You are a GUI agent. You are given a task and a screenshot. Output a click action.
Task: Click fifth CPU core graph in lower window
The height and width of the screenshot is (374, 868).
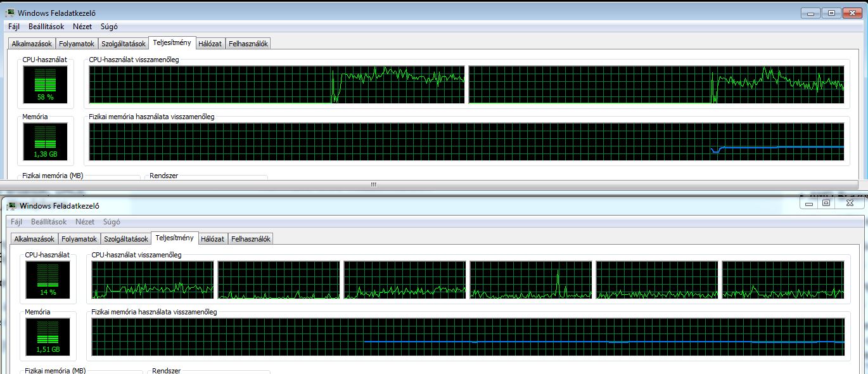(657, 280)
